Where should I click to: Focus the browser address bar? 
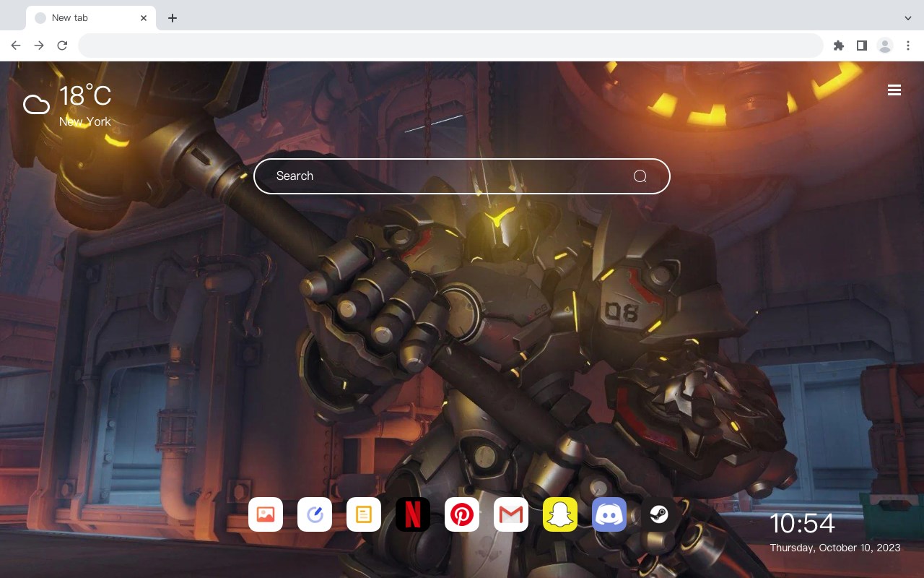coord(450,46)
